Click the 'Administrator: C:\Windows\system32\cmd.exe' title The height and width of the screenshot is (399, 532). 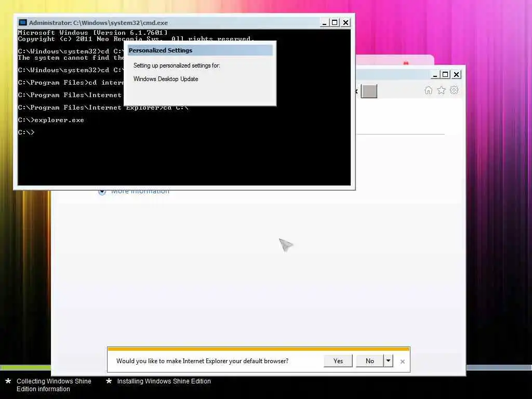pos(98,23)
